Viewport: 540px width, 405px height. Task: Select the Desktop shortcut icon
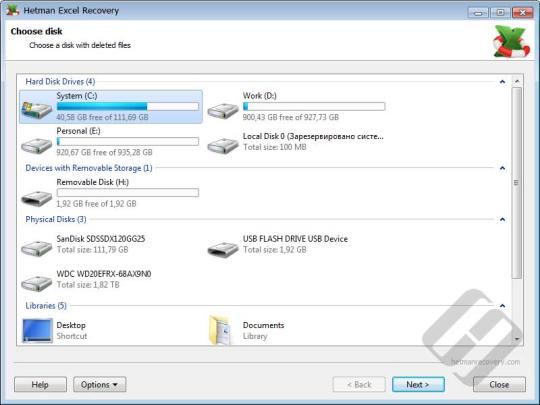[x=37, y=330]
